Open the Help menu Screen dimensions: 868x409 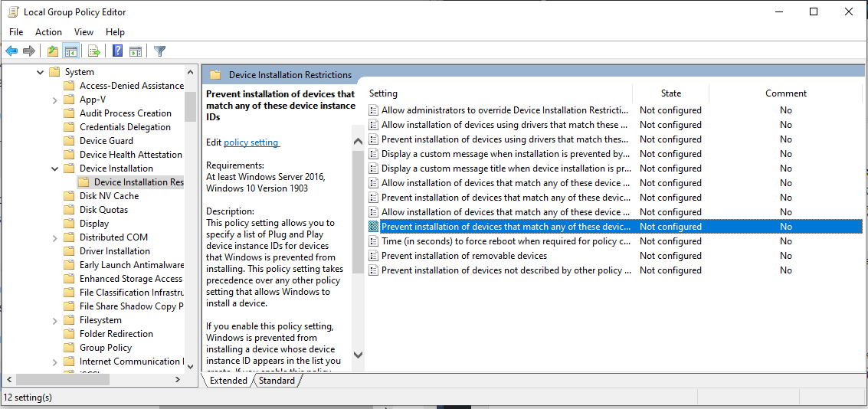tap(115, 32)
